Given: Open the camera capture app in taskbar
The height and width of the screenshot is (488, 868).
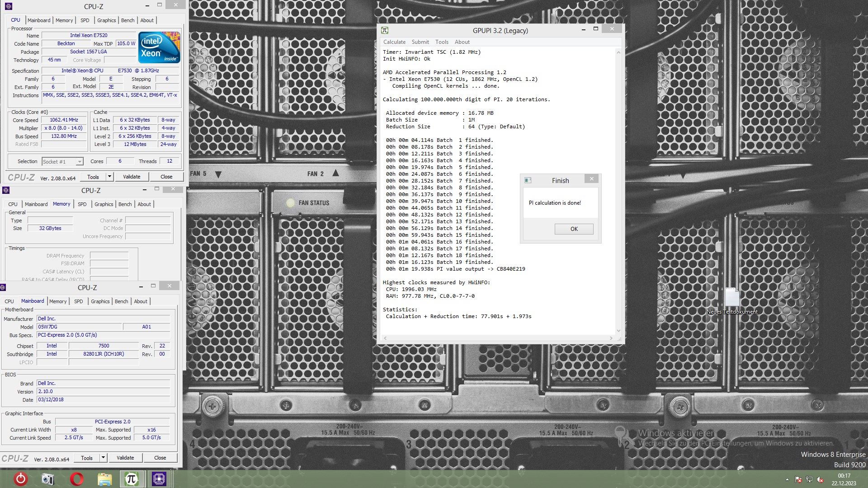Looking at the screenshot, I should [48, 479].
